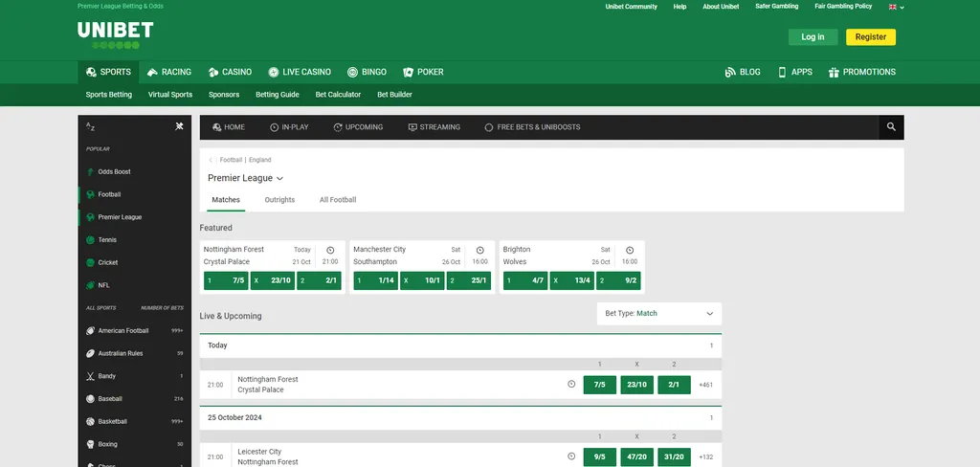Viewport: 980px width, 467px height.
Task: Open the Racing section
Action: pos(169,72)
